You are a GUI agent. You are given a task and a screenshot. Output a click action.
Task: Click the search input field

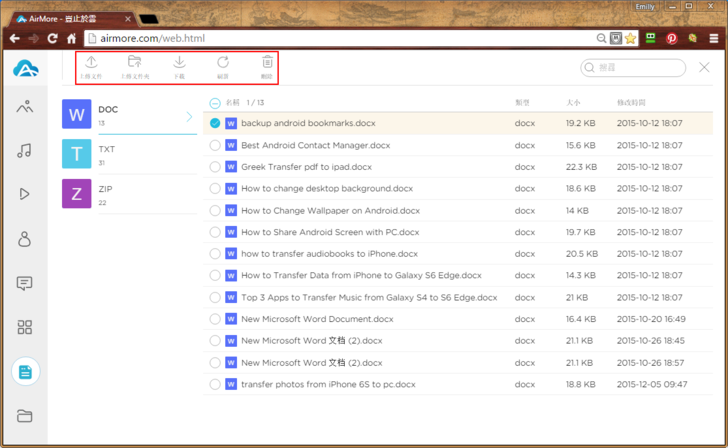[638, 68]
